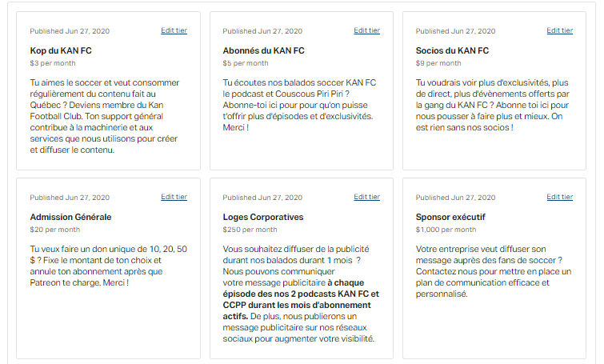Select the Socios du KAN FC title
The image size is (604, 364).
tap(452, 50)
